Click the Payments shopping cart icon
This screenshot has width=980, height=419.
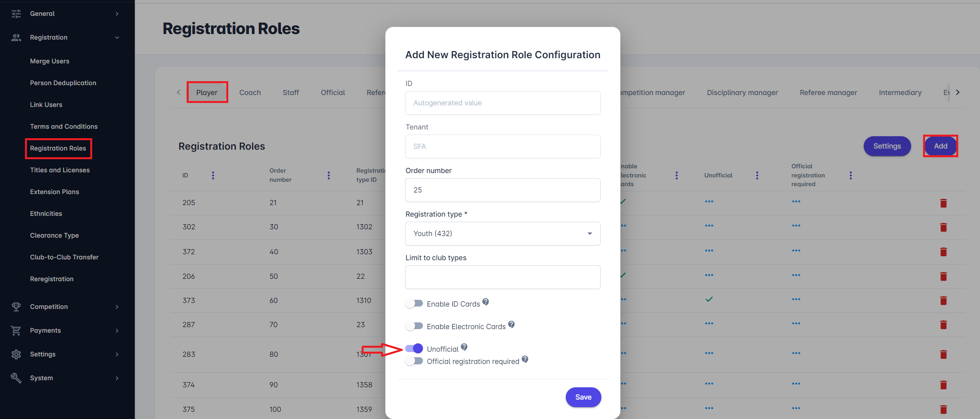point(16,330)
